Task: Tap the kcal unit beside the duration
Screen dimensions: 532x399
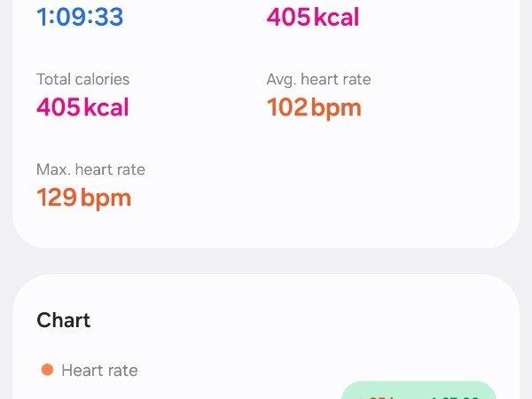Action: pyautogui.click(x=336, y=17)
